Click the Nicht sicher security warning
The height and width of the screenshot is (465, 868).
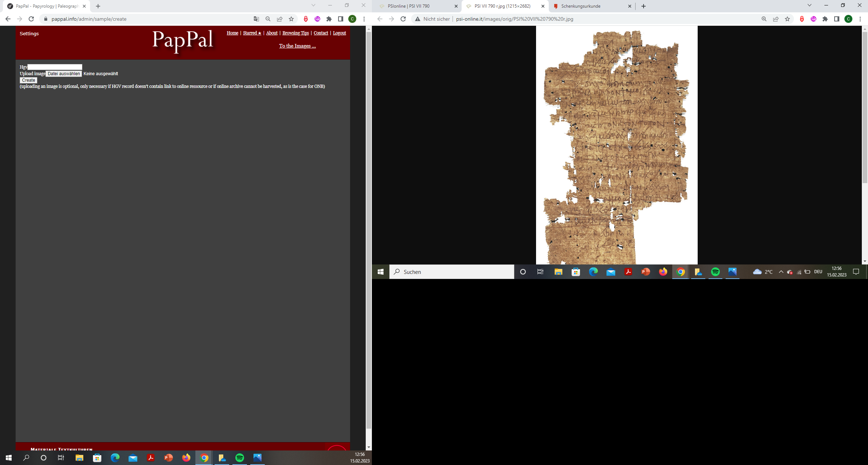tap(433, 19)
